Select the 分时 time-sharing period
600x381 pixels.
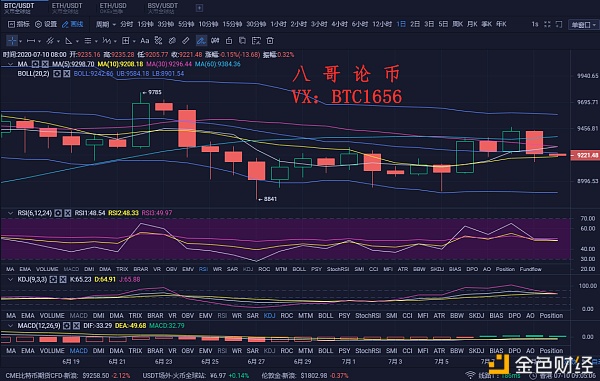click(x=126, y=24)
